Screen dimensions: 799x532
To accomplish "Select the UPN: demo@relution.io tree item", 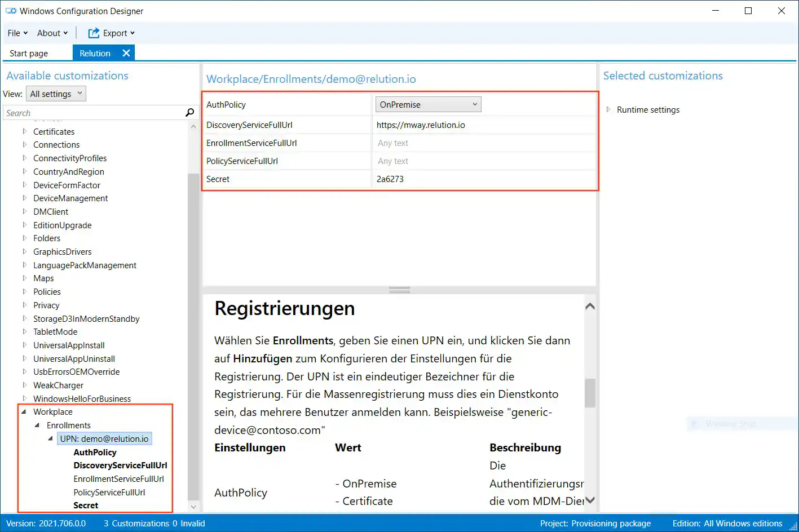I will 104,438.
